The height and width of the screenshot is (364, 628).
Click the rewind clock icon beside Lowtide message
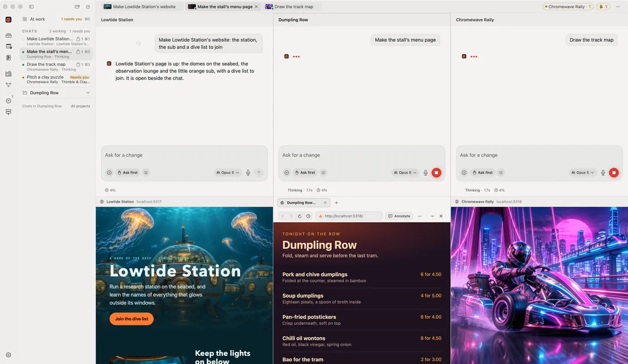pos(138,43)
